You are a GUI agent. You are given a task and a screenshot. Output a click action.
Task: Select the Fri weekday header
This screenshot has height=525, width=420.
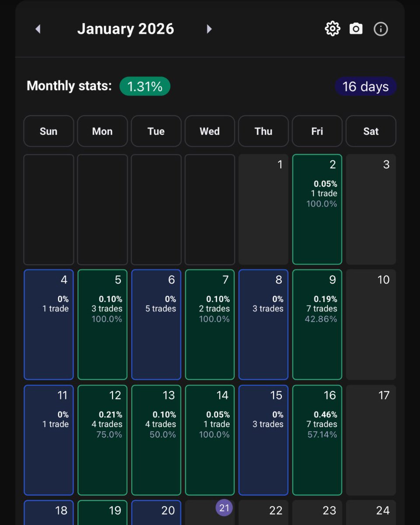[x=317, y=131]
